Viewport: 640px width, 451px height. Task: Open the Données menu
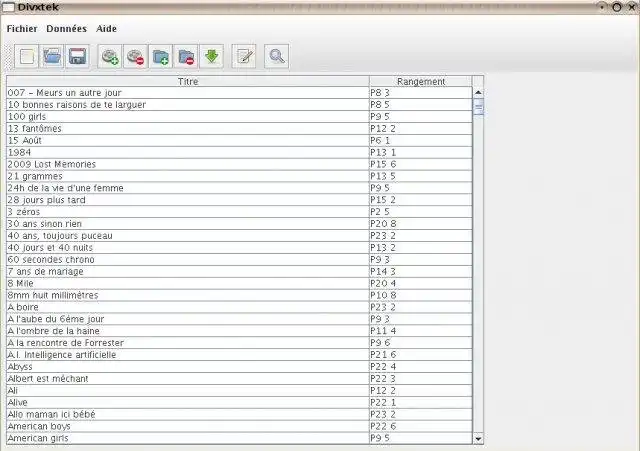point(67,29)
